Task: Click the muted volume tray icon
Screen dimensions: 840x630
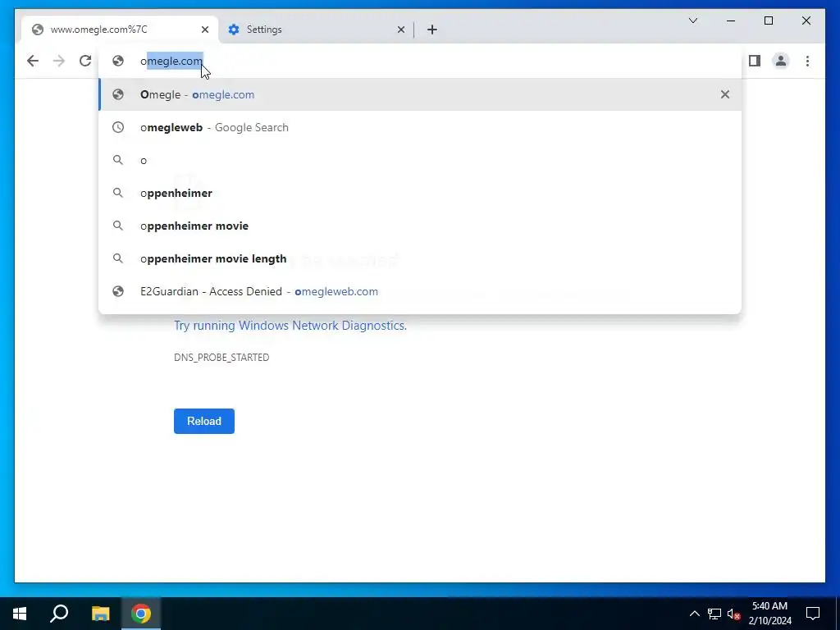Action: [x=733, y=614]
